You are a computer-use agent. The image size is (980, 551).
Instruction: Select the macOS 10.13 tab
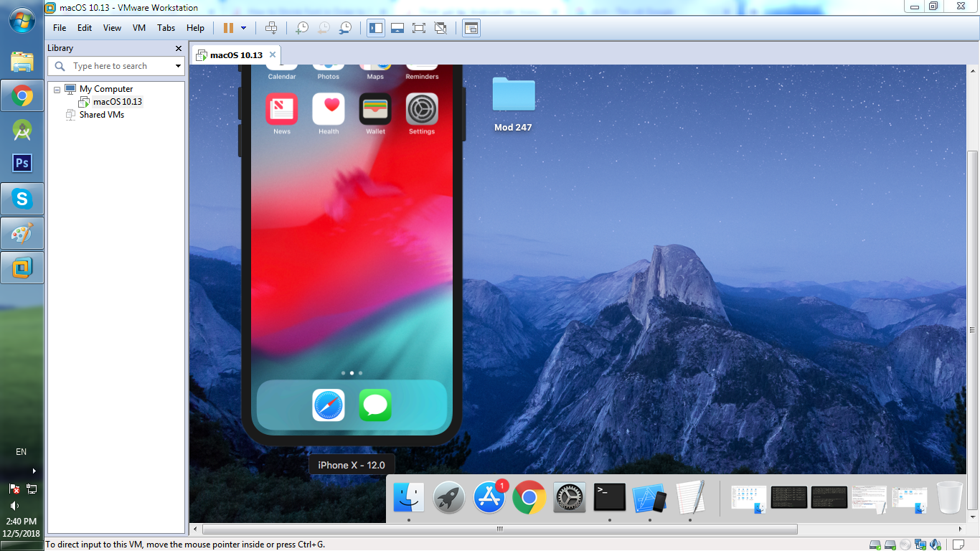pos(235,55)
